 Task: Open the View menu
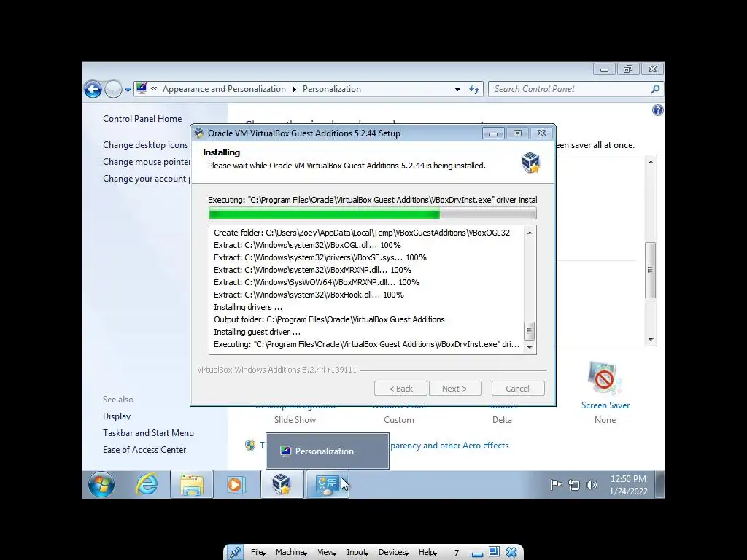tap(326, 552)
